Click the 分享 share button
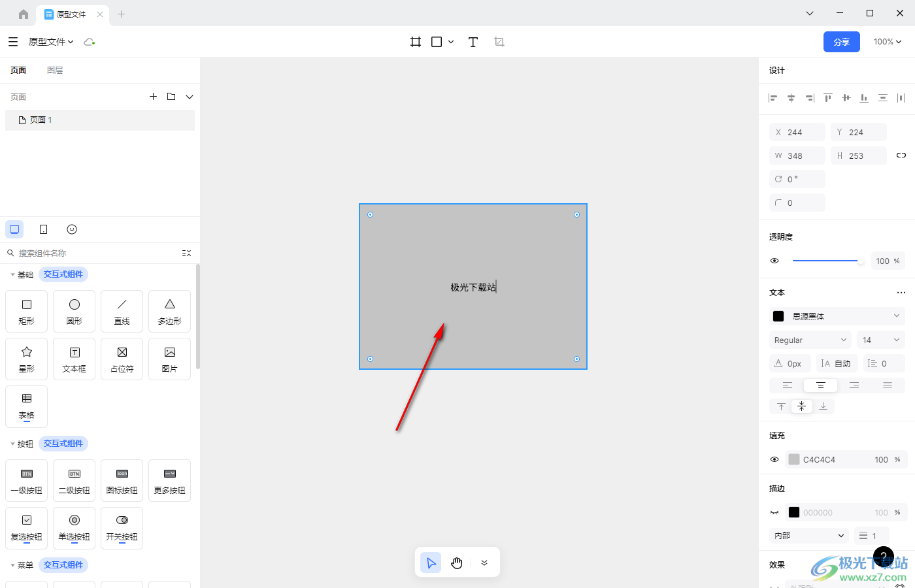The image size is (915, 588). pyautogui.click(x=842, y=42)
